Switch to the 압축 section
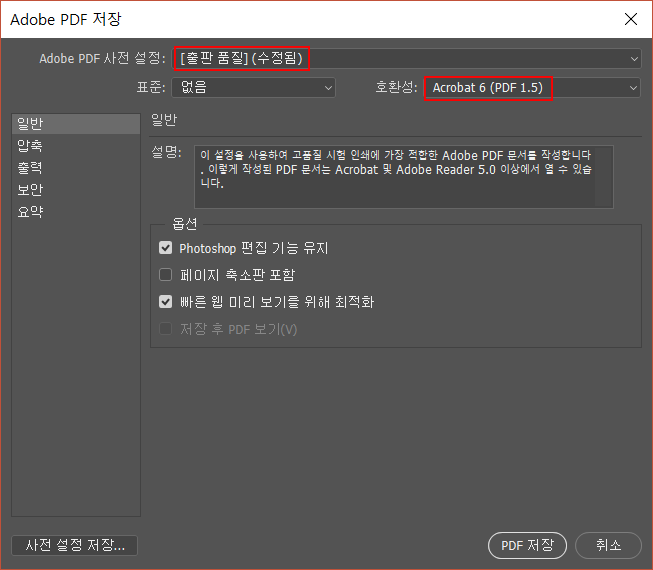This screenshot has width=653, height=570. (76, 146)
